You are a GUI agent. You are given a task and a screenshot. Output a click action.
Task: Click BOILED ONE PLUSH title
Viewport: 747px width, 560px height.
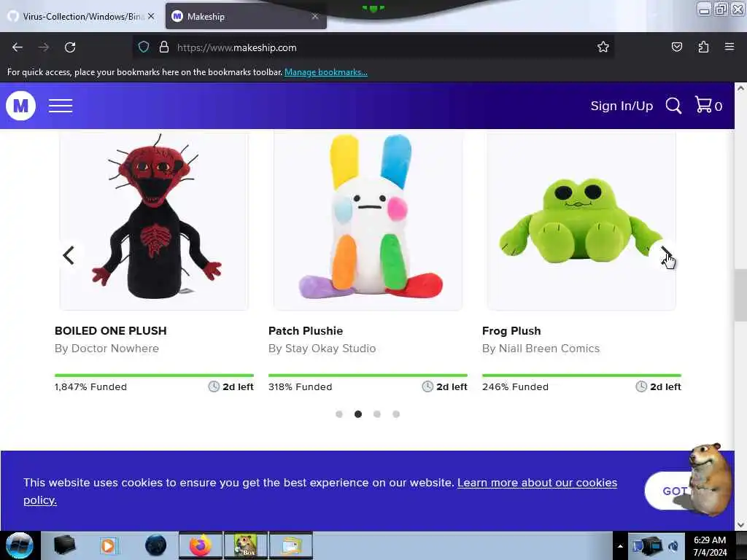tap(111, 330)
